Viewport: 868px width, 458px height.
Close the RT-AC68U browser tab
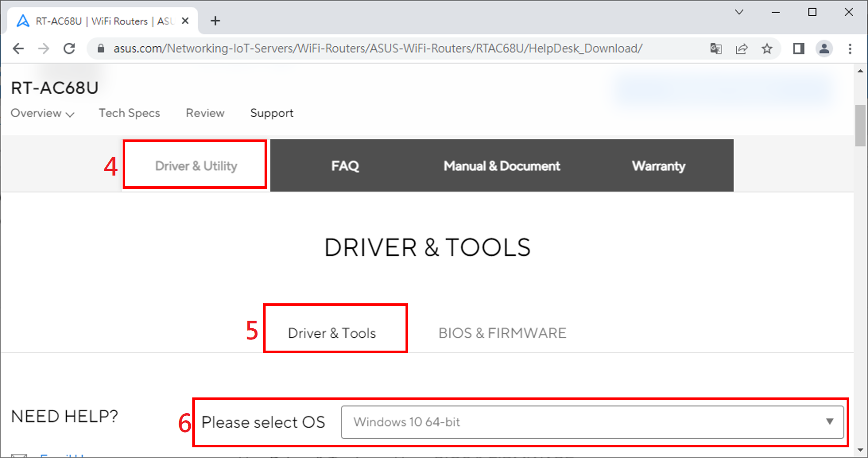point(185,21)
